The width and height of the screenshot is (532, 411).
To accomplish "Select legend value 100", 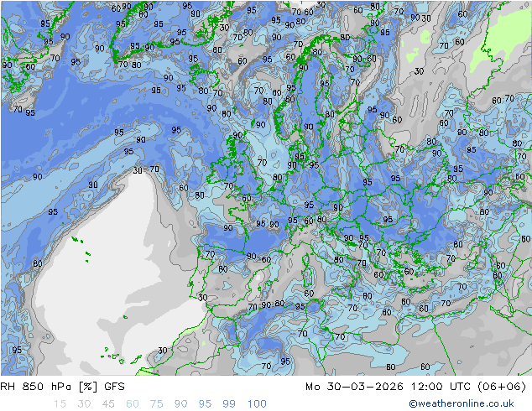I will point(257,404).
